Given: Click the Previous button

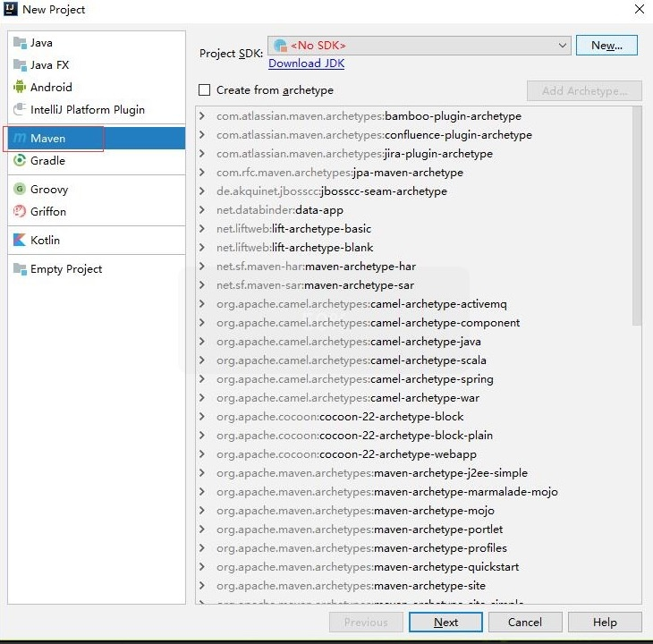Looking at the screenshot, I should (366, 622).
